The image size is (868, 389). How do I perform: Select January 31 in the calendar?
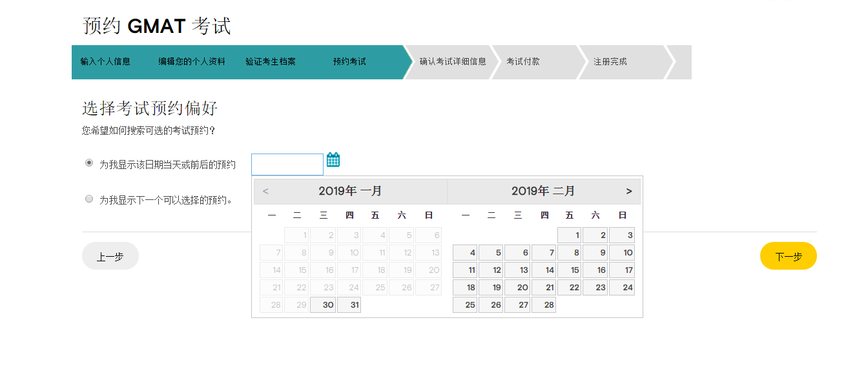coord(349,304)
